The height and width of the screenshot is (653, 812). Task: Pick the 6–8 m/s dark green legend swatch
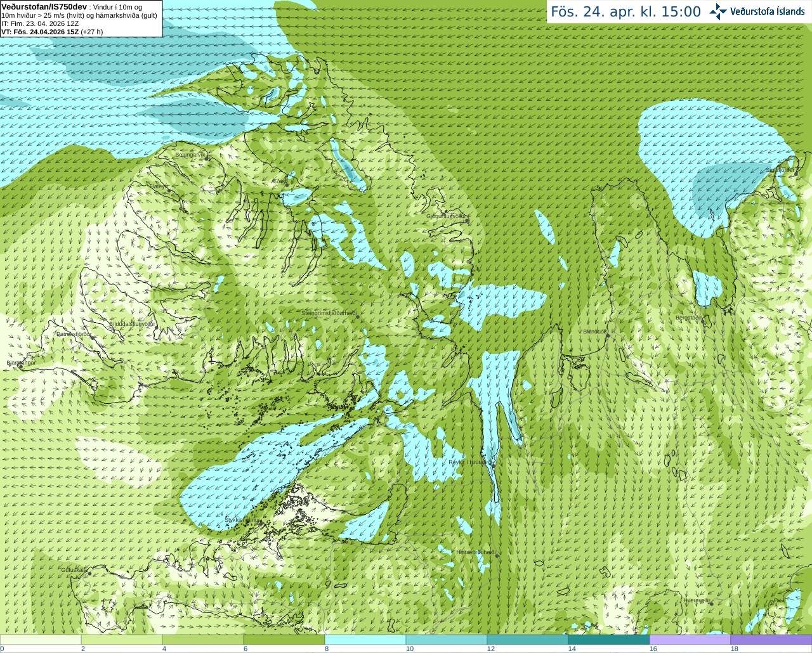(x=284, y=640)
